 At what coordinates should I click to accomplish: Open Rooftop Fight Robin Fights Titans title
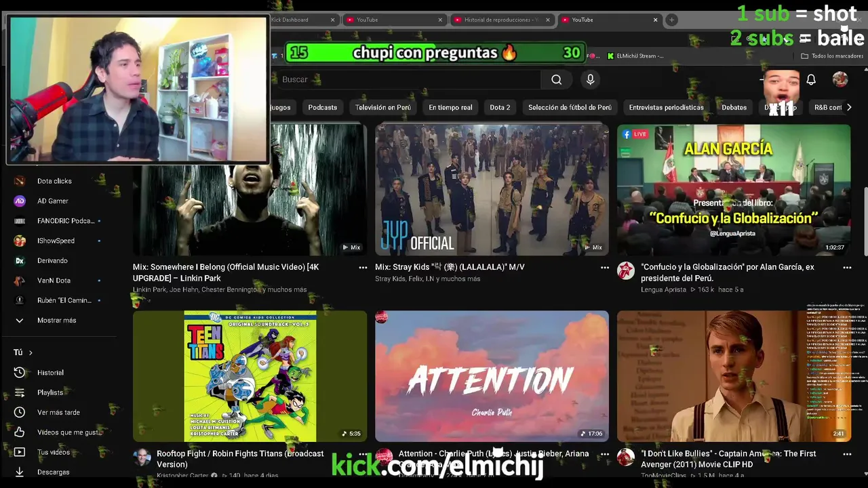[x=240, y=459]
